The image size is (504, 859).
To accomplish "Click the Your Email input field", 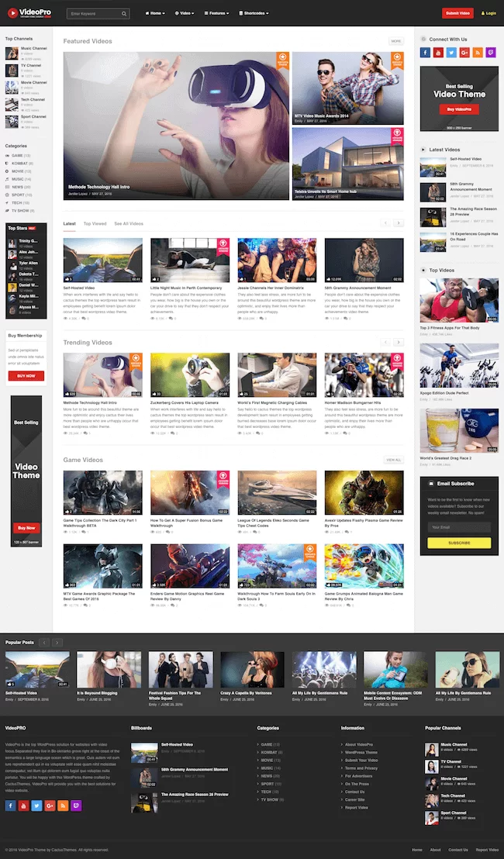I will click(x=459, y=527).
